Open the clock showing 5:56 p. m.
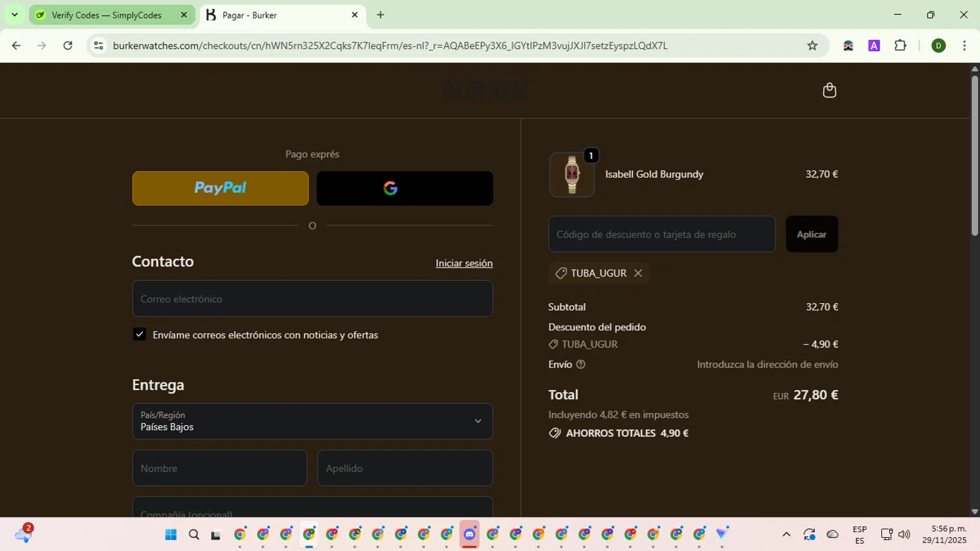The image size is (980, 551). 945,535
